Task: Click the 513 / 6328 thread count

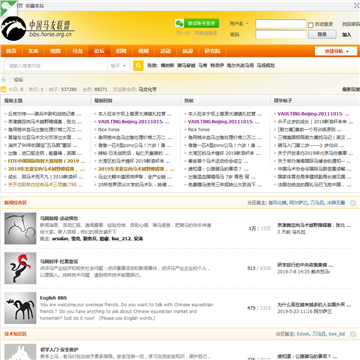Action: pos(259,268)
